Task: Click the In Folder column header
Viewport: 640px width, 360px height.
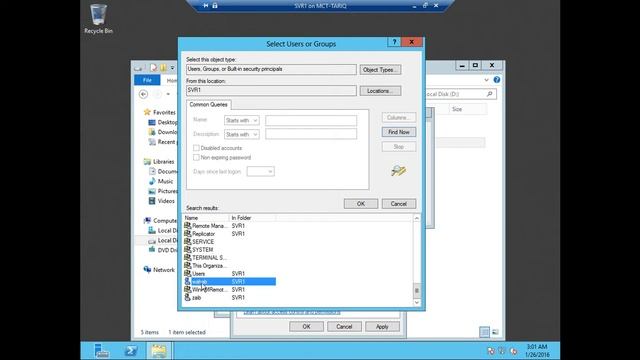Action: pos(253,218)
